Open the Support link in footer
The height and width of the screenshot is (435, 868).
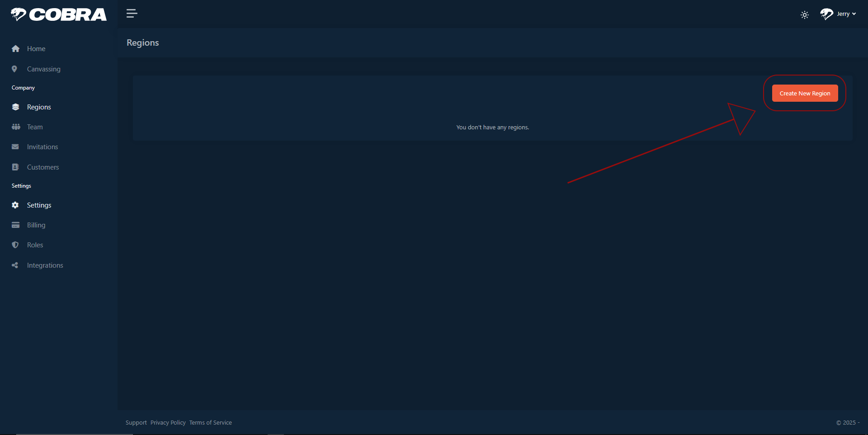(x=136, y=422)
